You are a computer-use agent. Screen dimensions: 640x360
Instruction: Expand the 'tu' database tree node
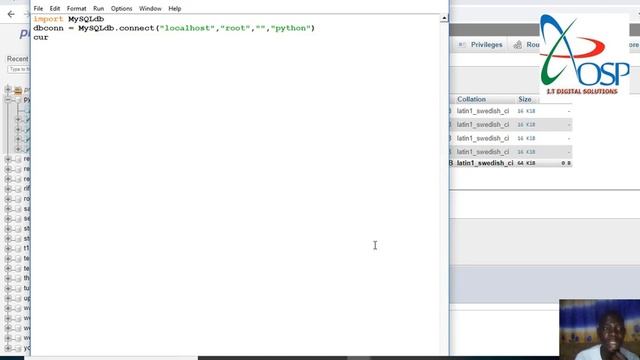point(8,288)
